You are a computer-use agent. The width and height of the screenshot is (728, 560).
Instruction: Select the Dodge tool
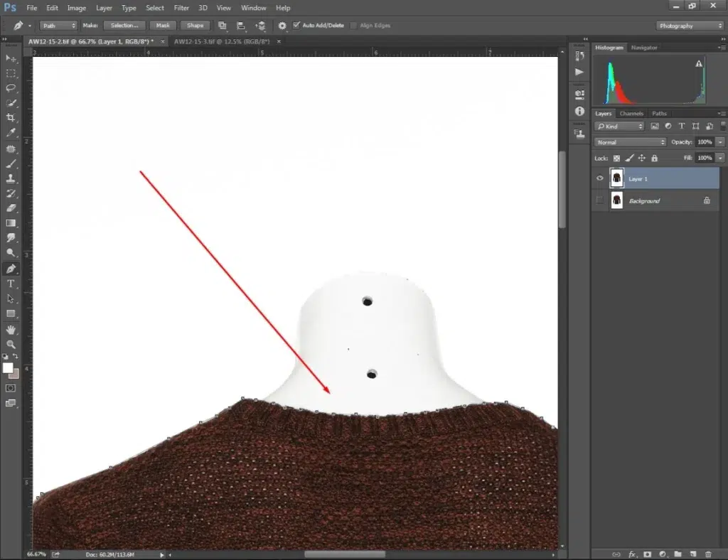coord(11,253)
